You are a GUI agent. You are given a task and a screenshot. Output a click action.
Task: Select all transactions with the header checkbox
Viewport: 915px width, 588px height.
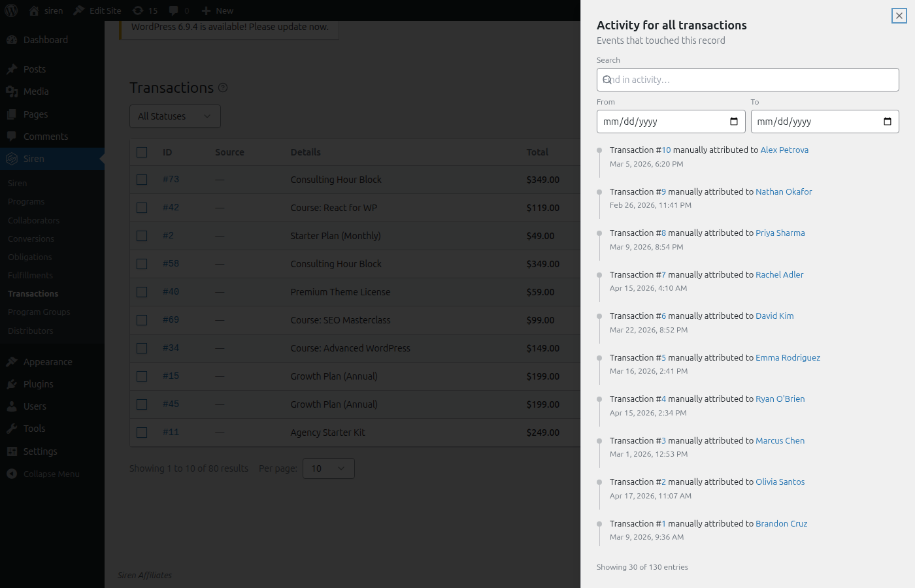142,152
